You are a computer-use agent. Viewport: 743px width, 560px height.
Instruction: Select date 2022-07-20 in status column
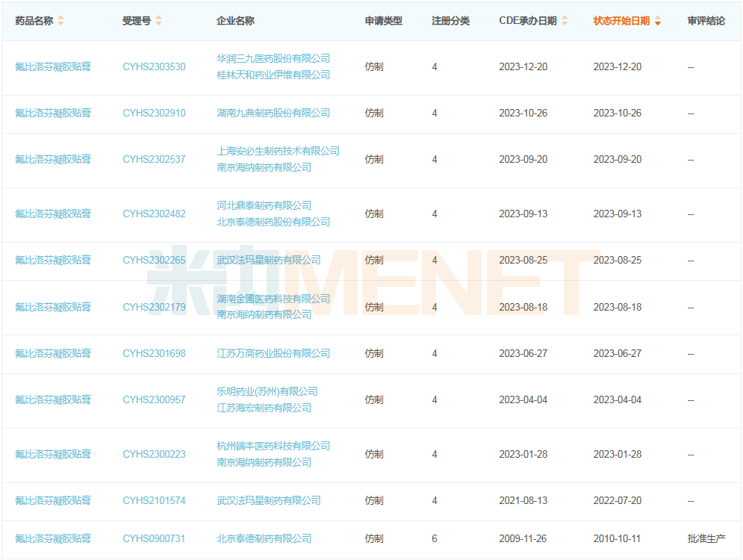[618, 501]
